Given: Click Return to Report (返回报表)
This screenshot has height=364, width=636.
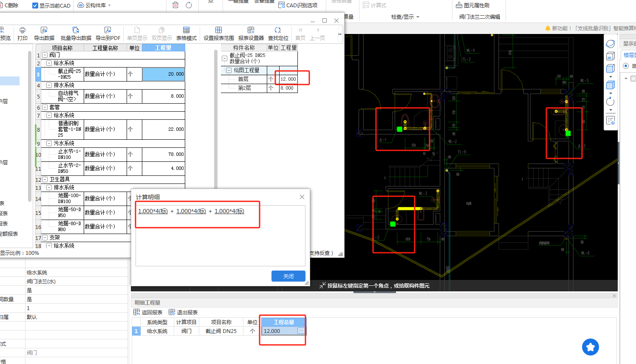Looking at the screenshot, I should pyautogui.click(x=148, y=312).
